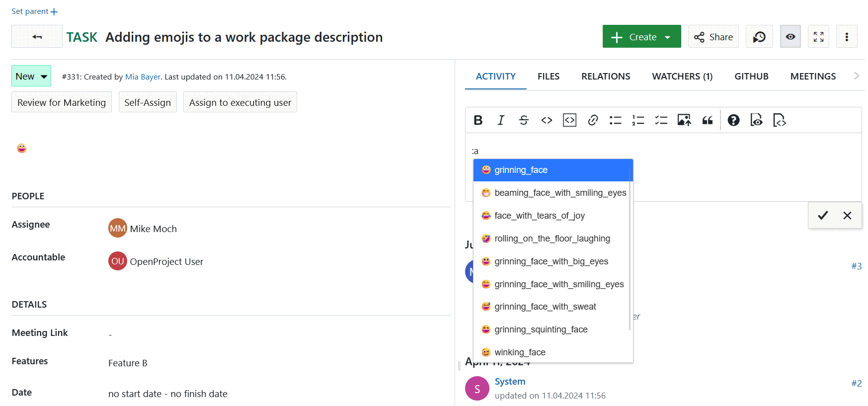Apply strikethrough formatting
The height and width of the screenshot is (406, 868).
click(x=524, y=120)
